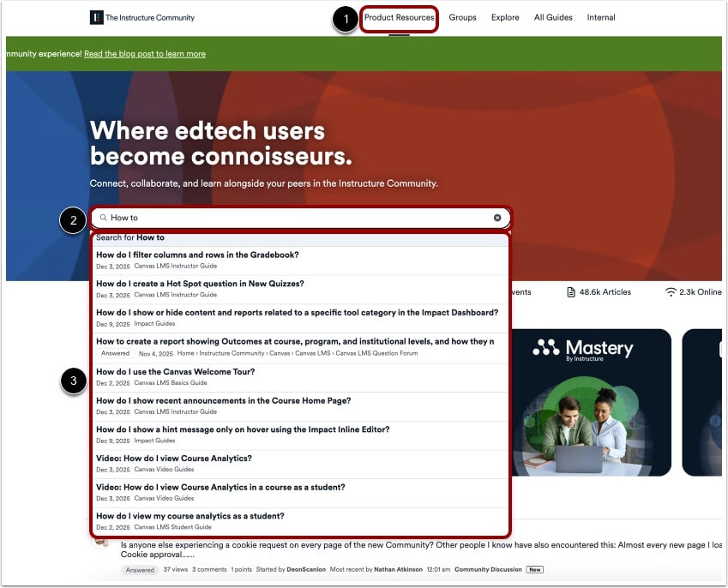Open All Guides in the navigation
Image resolution: width=728 pixels, height=588 pixels.
point(553,18)
